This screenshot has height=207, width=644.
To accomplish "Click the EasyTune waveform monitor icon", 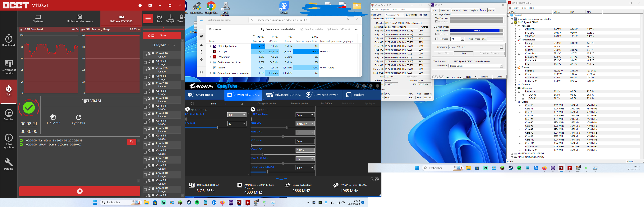I will point(377,179).
